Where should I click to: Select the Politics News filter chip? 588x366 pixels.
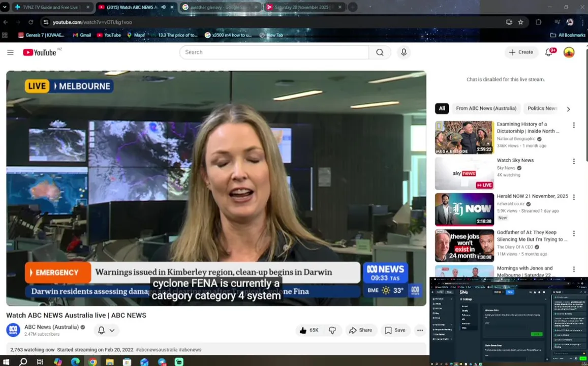tap(542, 108)
